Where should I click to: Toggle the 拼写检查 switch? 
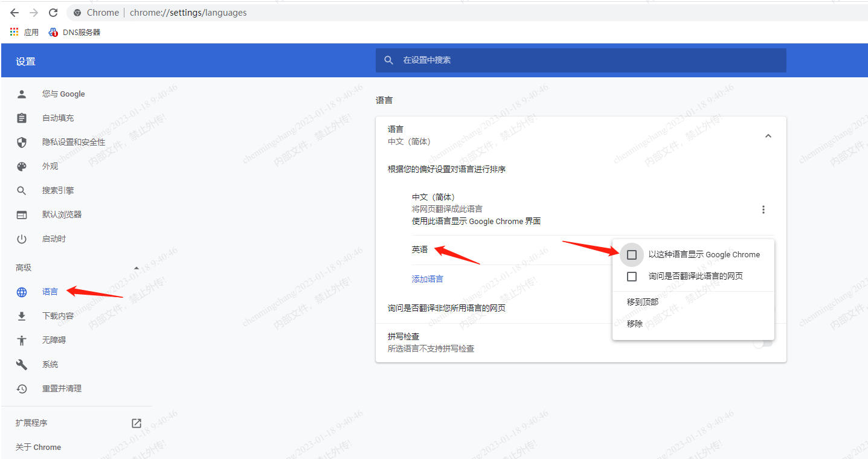point(762,342)
